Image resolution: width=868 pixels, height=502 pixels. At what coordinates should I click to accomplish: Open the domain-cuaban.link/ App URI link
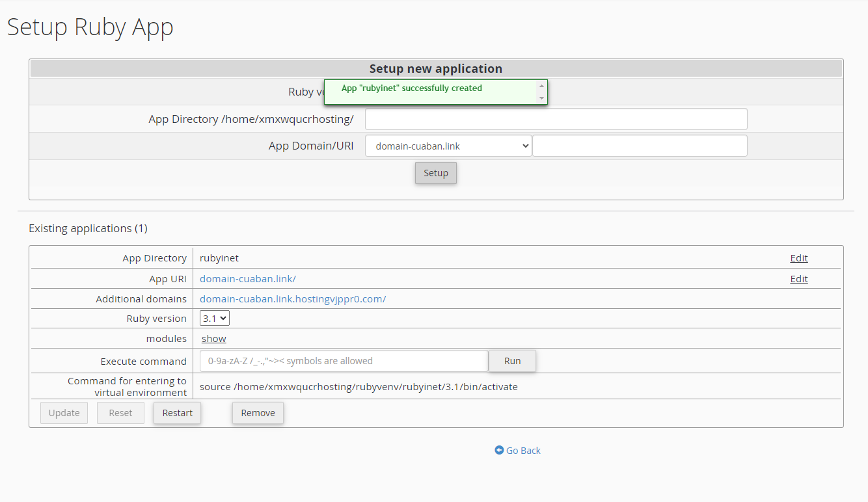point(248,279)
